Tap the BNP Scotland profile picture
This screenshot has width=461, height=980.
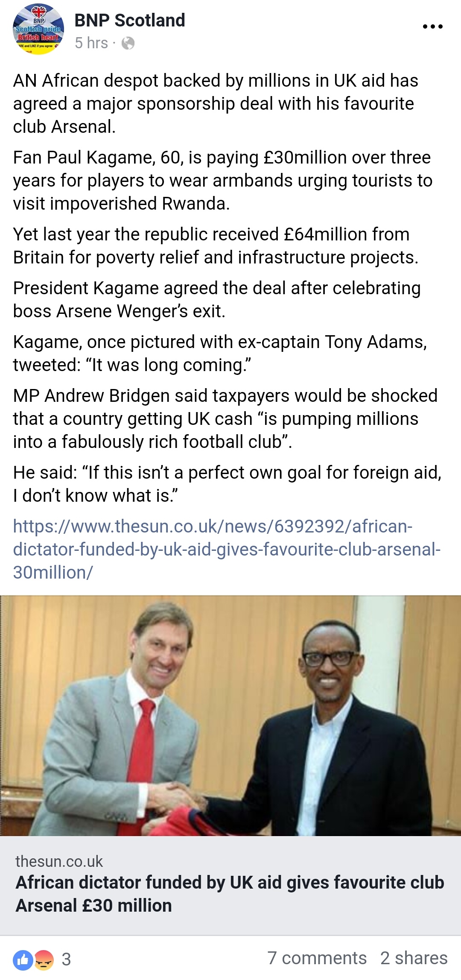(x=38, y=29)
